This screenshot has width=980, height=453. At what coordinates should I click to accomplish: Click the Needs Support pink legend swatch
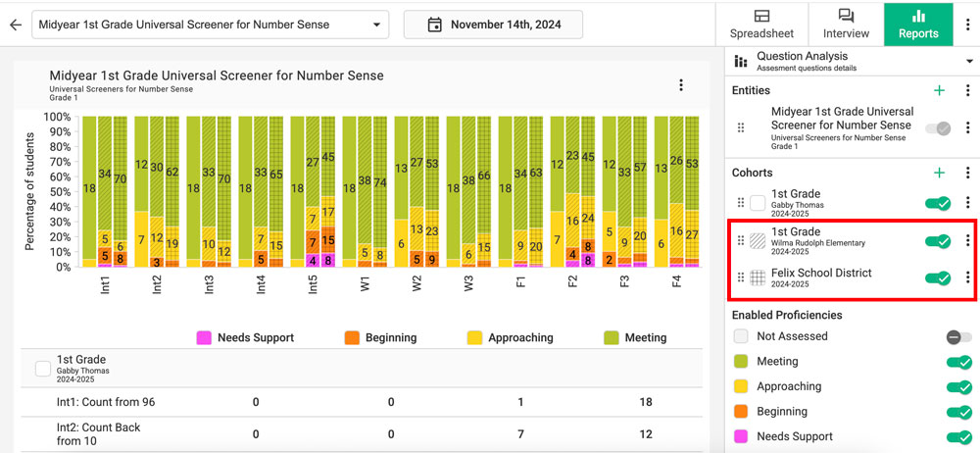click(204, 337)
